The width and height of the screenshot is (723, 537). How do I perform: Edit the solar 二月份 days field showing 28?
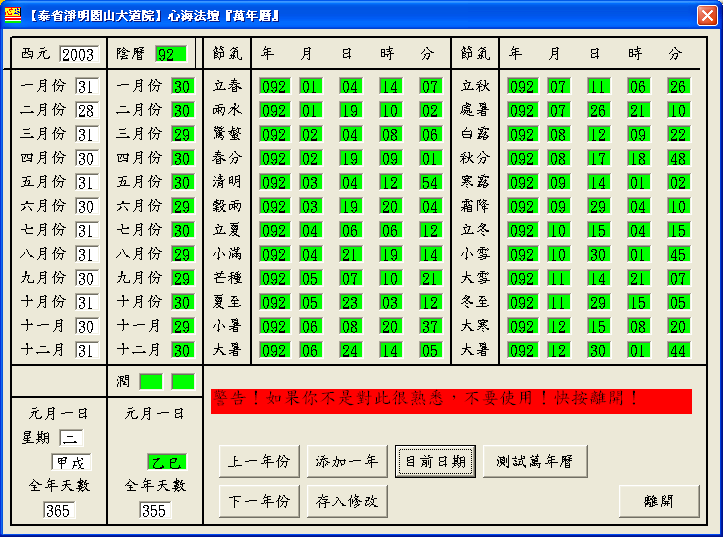(x=87, y=110)
